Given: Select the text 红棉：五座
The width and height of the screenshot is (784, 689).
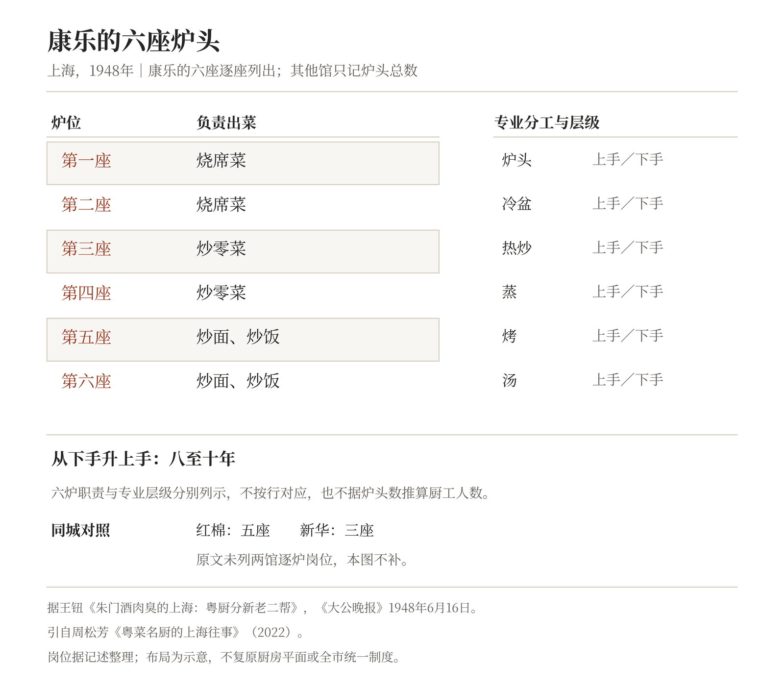Looking at the screenshot, I should (x=233, y=530).
